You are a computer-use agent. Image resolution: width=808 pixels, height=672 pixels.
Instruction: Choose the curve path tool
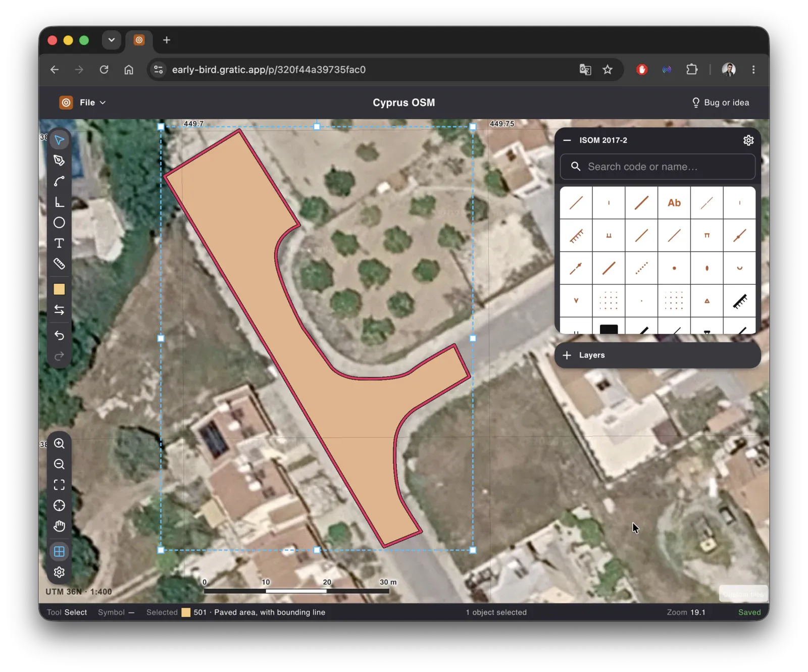click(59, 181)
